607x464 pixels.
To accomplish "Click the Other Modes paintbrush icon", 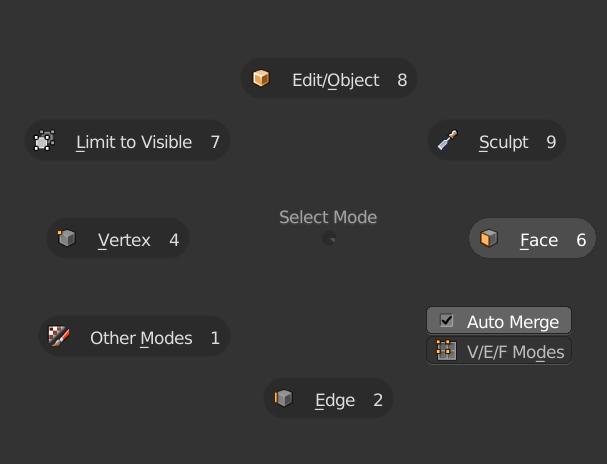I will point(59,337).
